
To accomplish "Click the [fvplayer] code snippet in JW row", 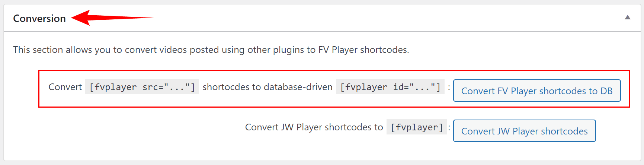I will pyautogui.click(x=417, y=127).
